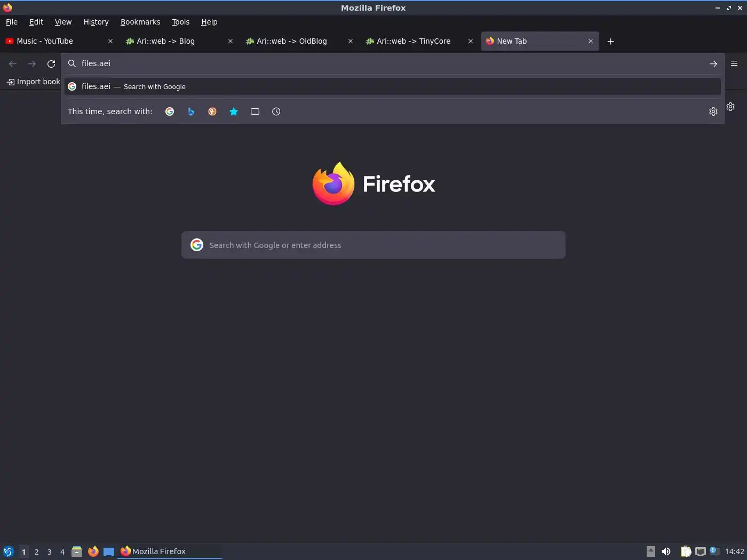
Task: Open the Help menu
Action: 209,22
